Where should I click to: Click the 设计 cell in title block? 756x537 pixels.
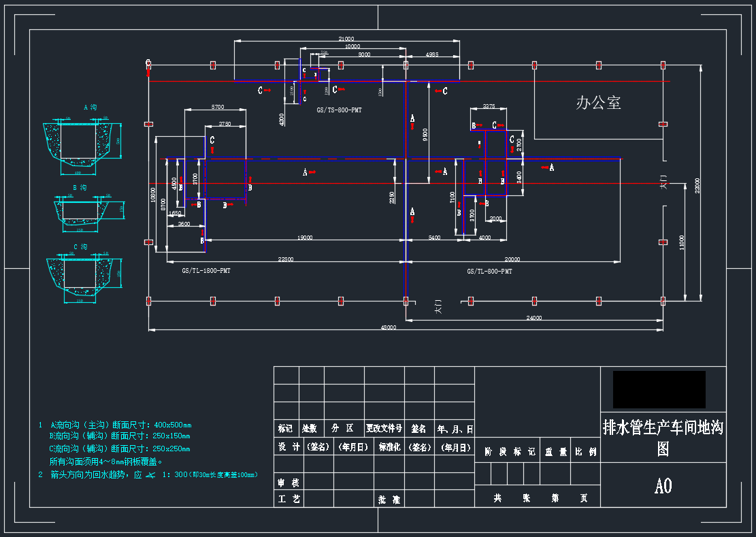click(288, 447)
